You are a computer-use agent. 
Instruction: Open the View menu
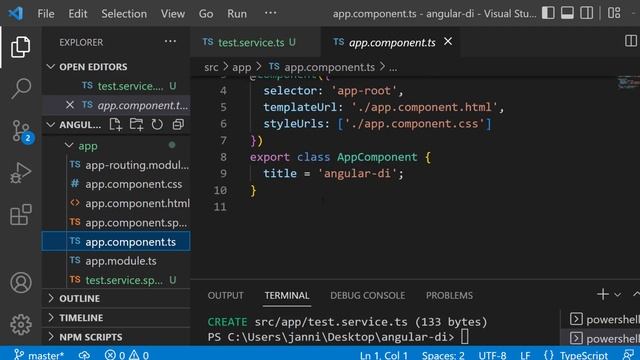[173, 13]
